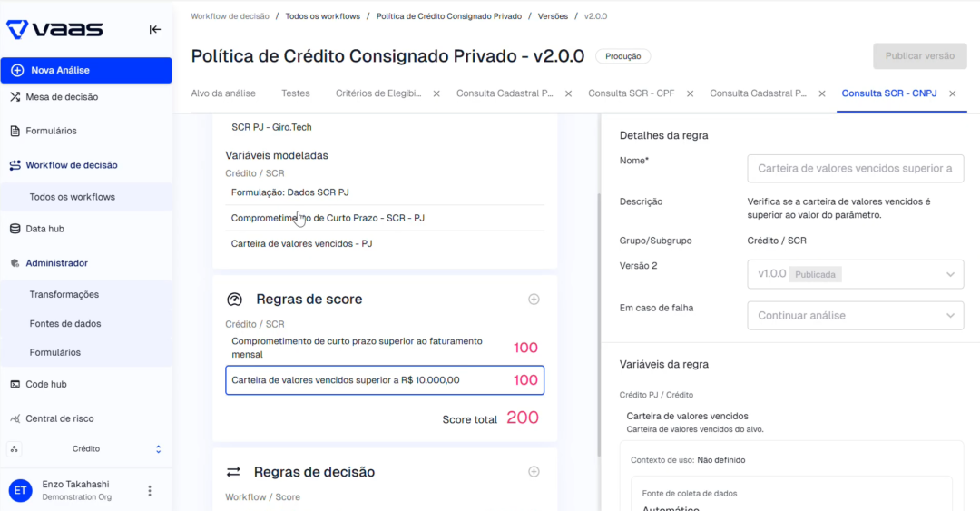This screenshot has height=511, width=980.
Task: Switch to Consulta SCR - CPF tab
Action: tap(632, 93)
